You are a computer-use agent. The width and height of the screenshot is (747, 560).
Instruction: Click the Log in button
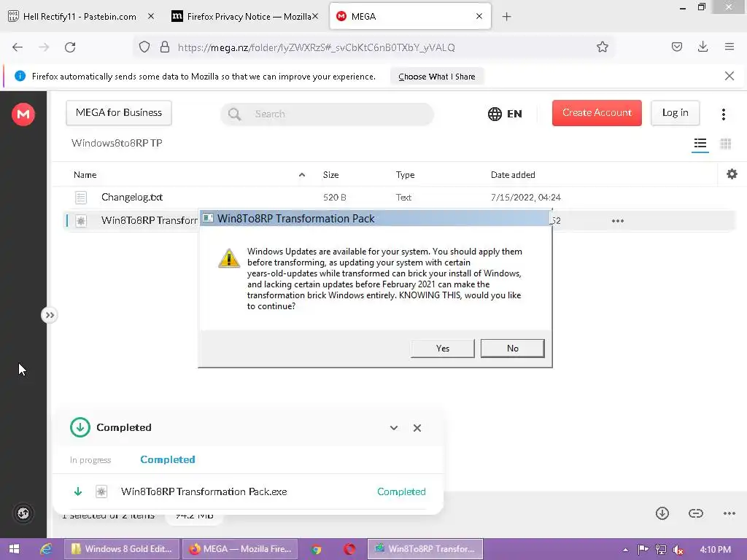pos(675,113)
